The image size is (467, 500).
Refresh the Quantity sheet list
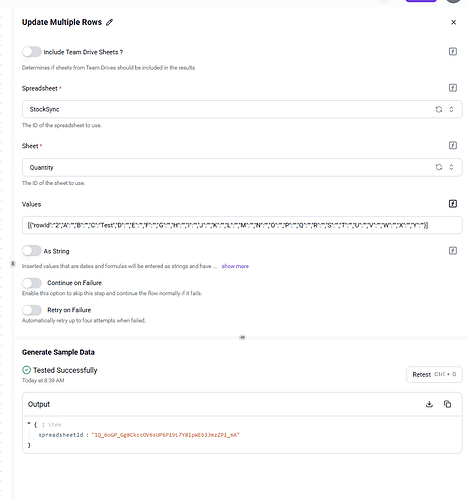[439, 167]
